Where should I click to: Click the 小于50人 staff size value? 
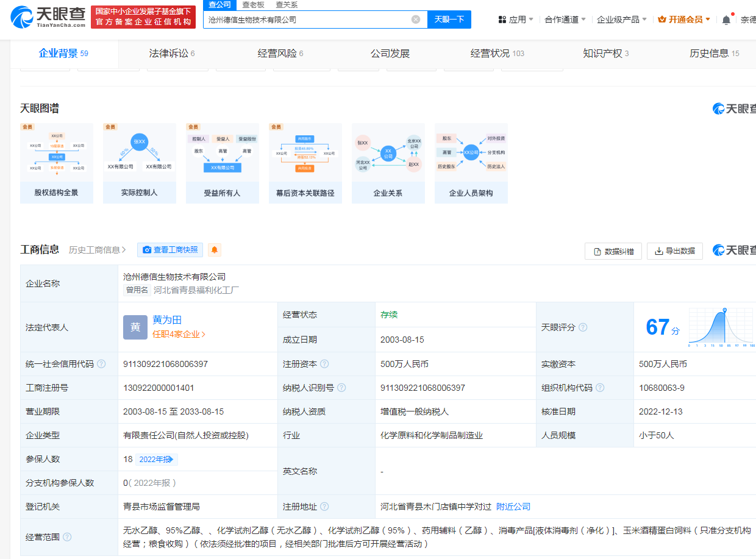(657, 435)
